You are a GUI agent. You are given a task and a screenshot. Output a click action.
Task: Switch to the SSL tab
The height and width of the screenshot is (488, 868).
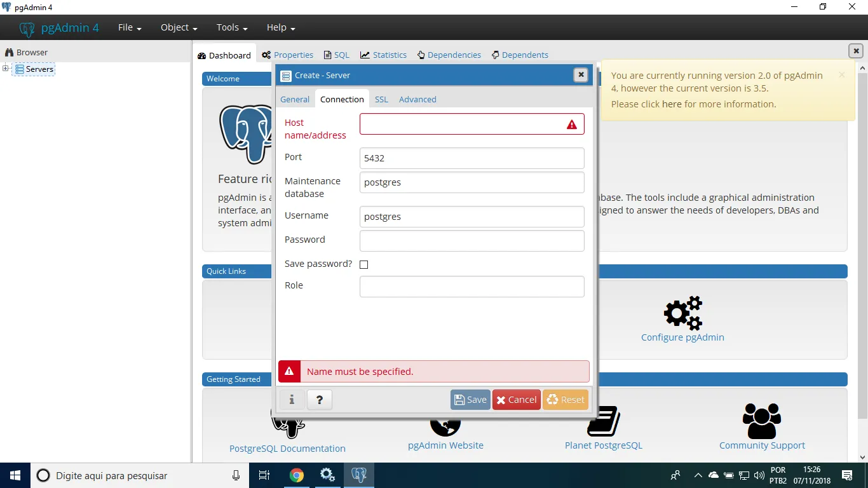coord(381,99)
